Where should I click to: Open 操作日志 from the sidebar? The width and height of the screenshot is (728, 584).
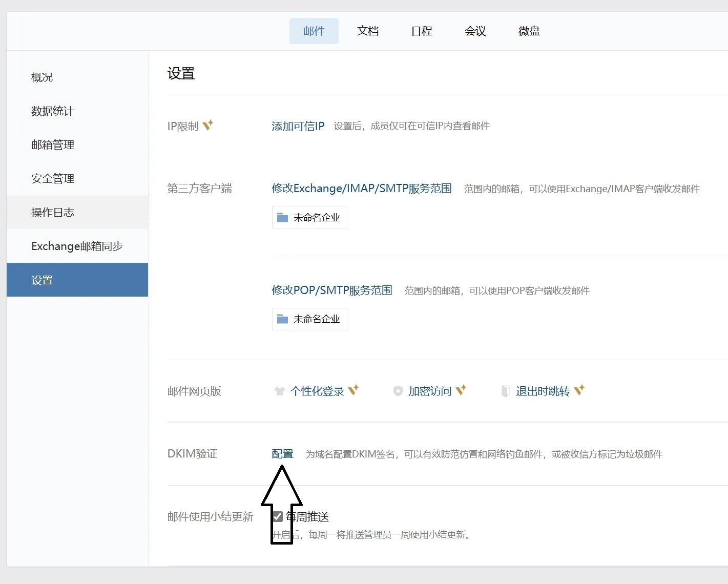point(53,213)
